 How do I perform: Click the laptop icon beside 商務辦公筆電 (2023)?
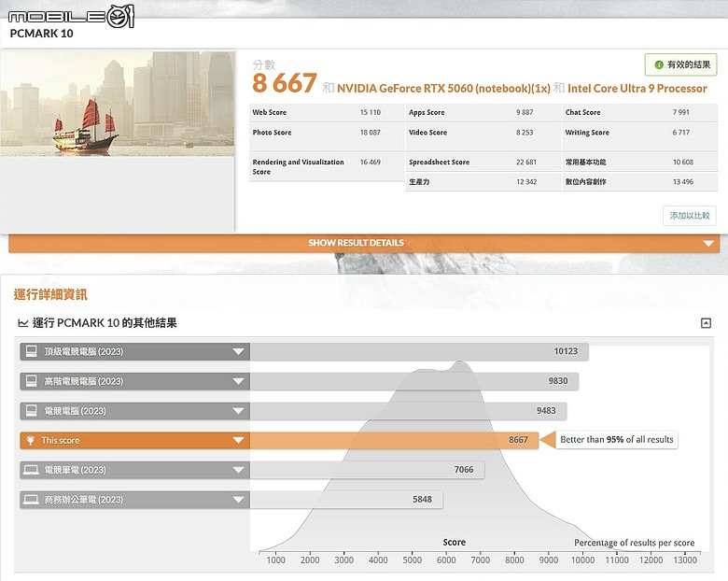(31, 500)
